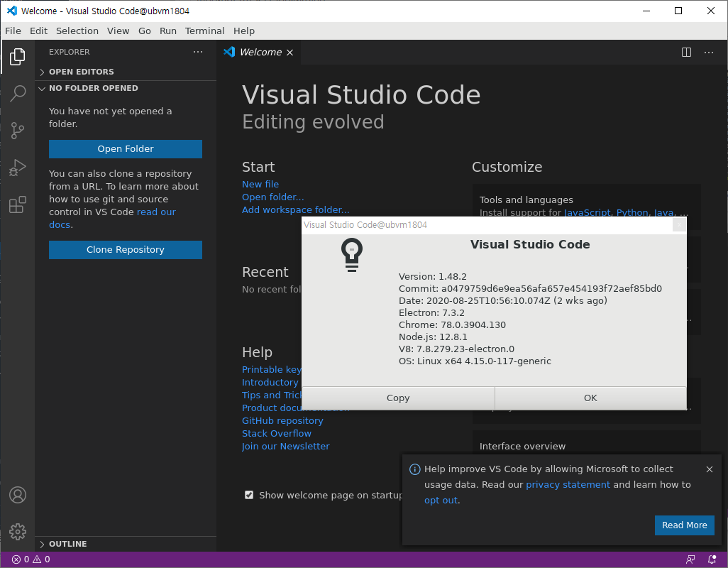Click OK in the About dialog
The height and width of the screenshot is (568, 728).
click(590, 398)
